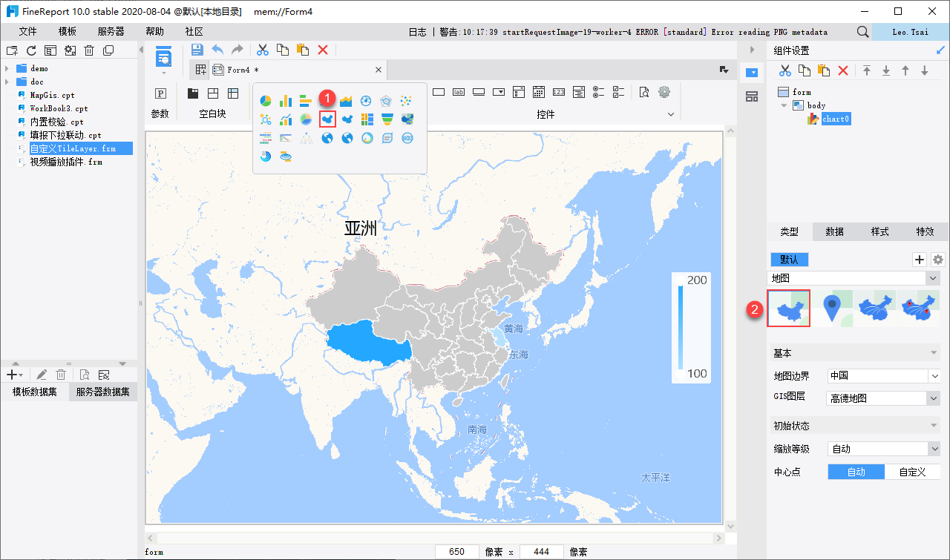Expand the doc folder
Viewport: 950px width, 560px height.
7,82
